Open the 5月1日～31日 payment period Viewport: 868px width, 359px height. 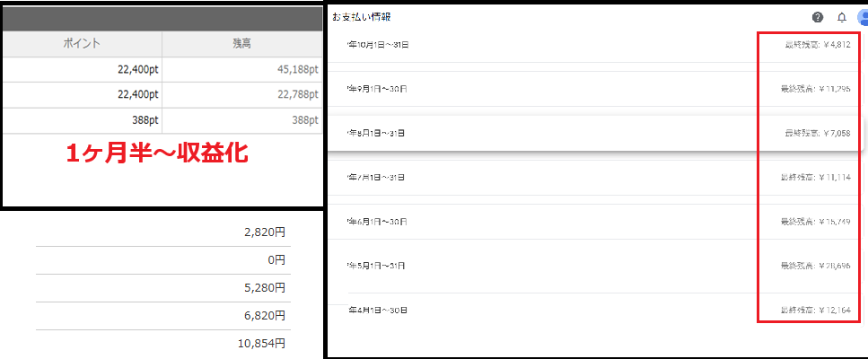pyautogui.click(x=377, y=266)
